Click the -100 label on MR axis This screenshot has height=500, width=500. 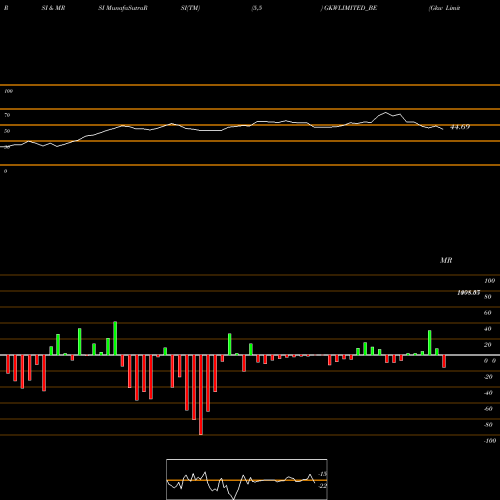point(490,441)
